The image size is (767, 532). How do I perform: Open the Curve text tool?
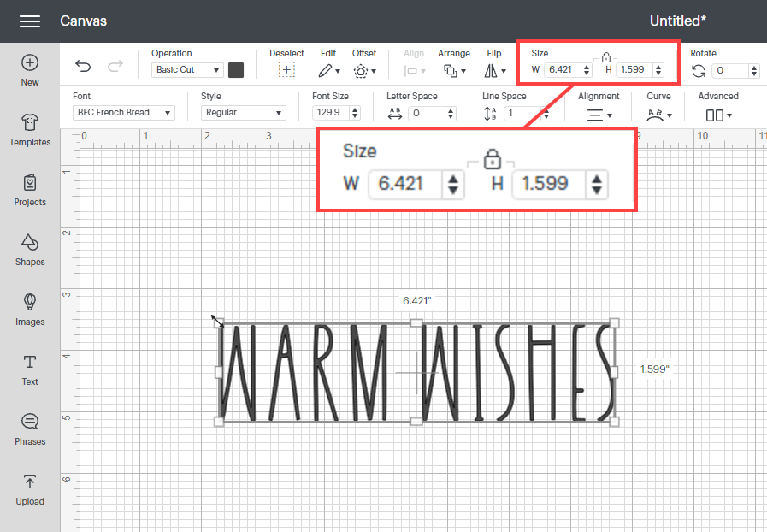tap(659, 115)
